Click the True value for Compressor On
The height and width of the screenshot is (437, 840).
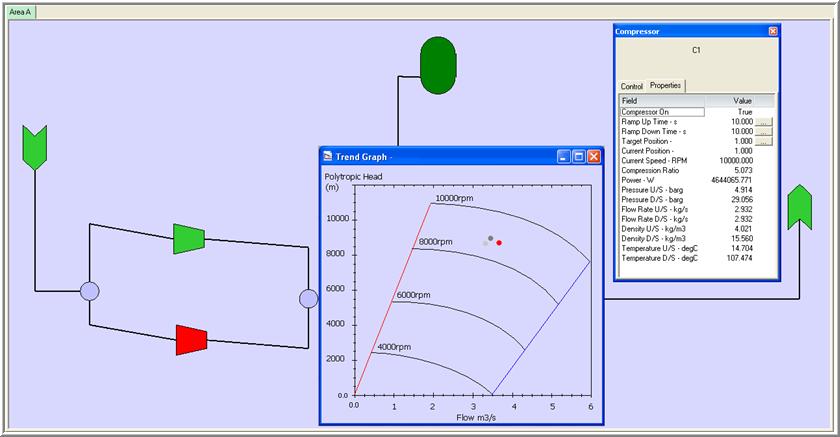(x=745, y=112)
